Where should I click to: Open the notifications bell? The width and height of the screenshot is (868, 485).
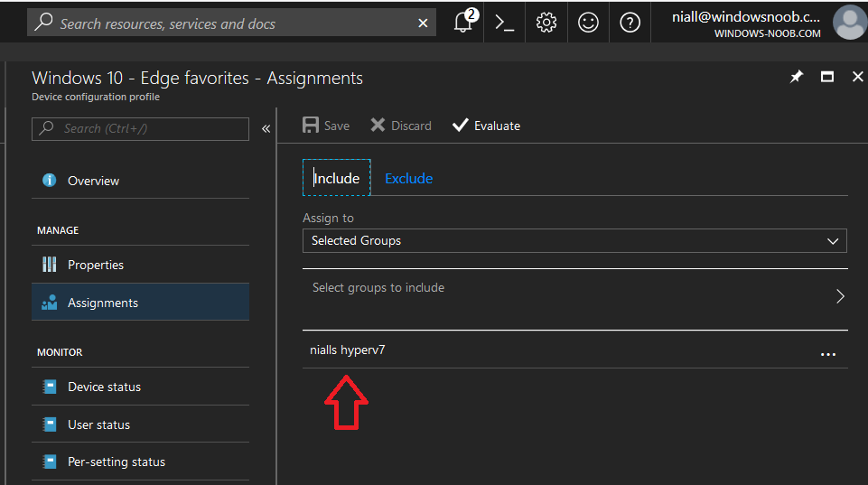tap(464, 23)
